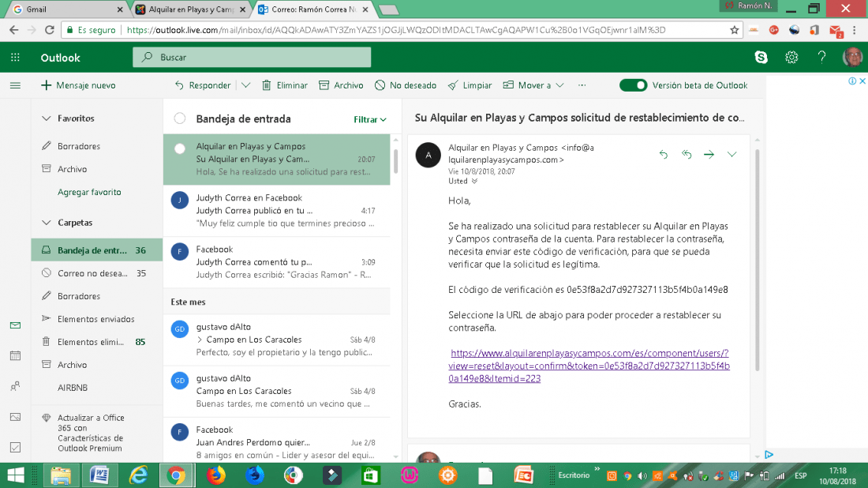Switch to Photos view in left rail

click(15, 417)
